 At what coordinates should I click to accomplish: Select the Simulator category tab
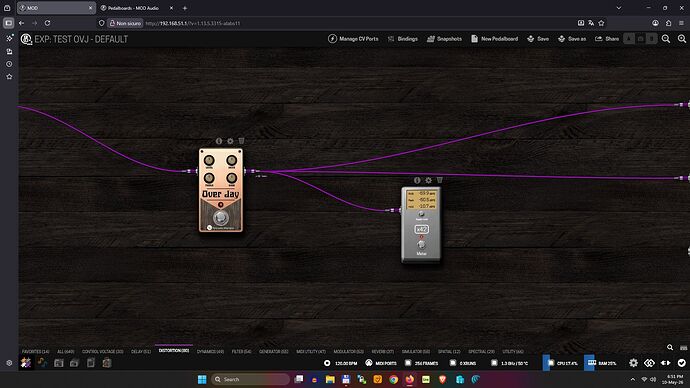[x=416, y=351]
